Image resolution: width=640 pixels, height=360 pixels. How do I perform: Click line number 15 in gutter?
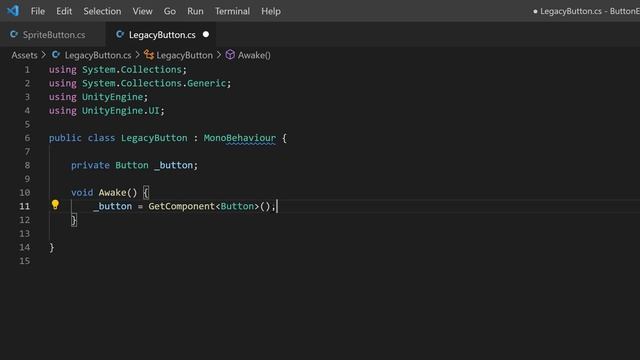pos(24,261)
